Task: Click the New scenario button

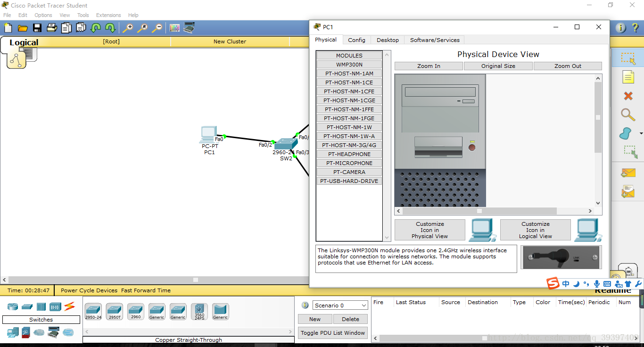Action: 315,319
